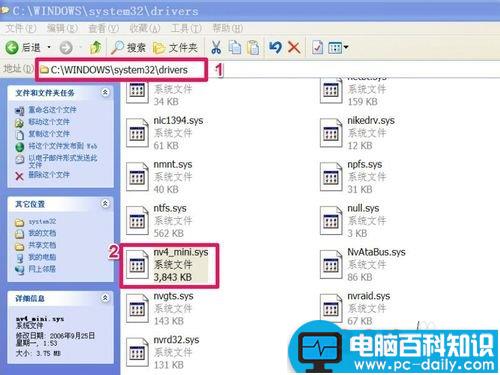Toggle the Folders (文件夹) pane
Screen dimensions: 500x375
click(176, 47)
